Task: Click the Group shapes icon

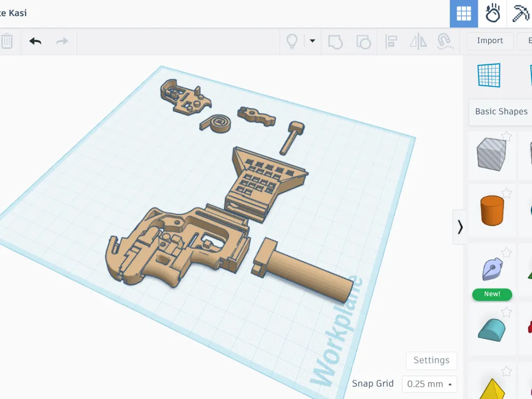Action: tap(335, 41)
